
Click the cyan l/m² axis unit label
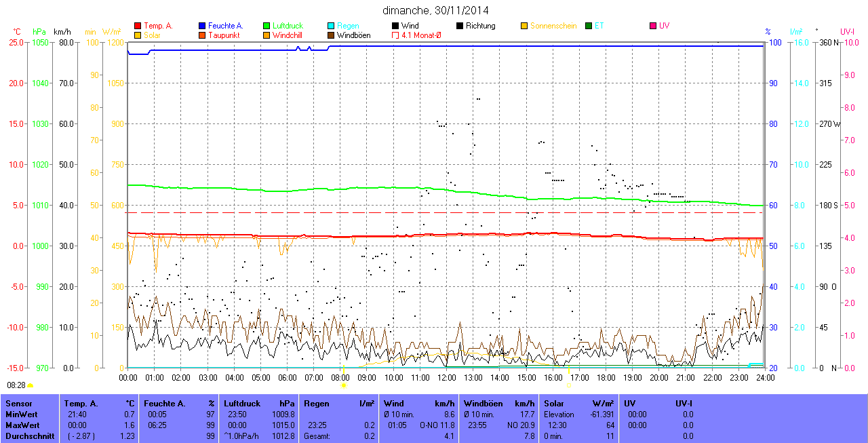(x=796, y=31)
